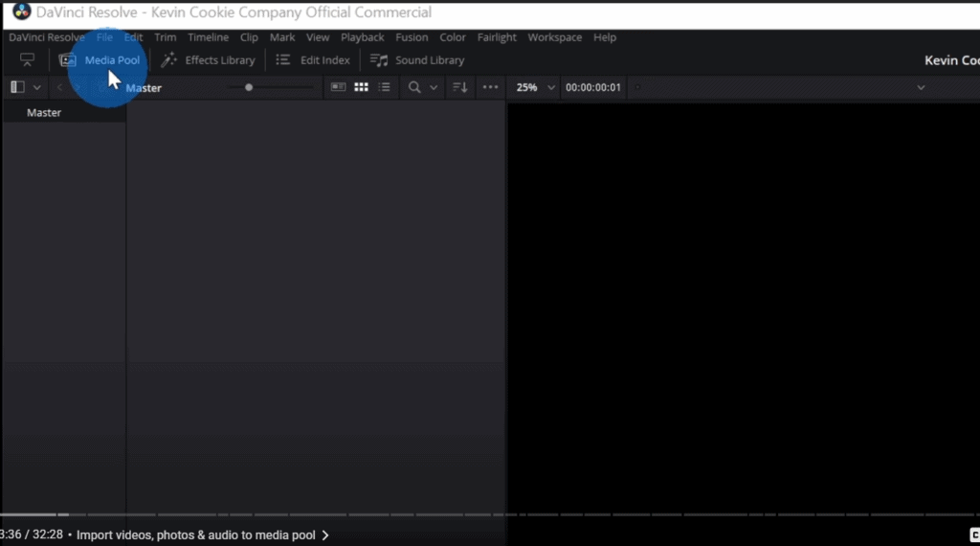
Task: Open the Trim menu
Action: 165,37
